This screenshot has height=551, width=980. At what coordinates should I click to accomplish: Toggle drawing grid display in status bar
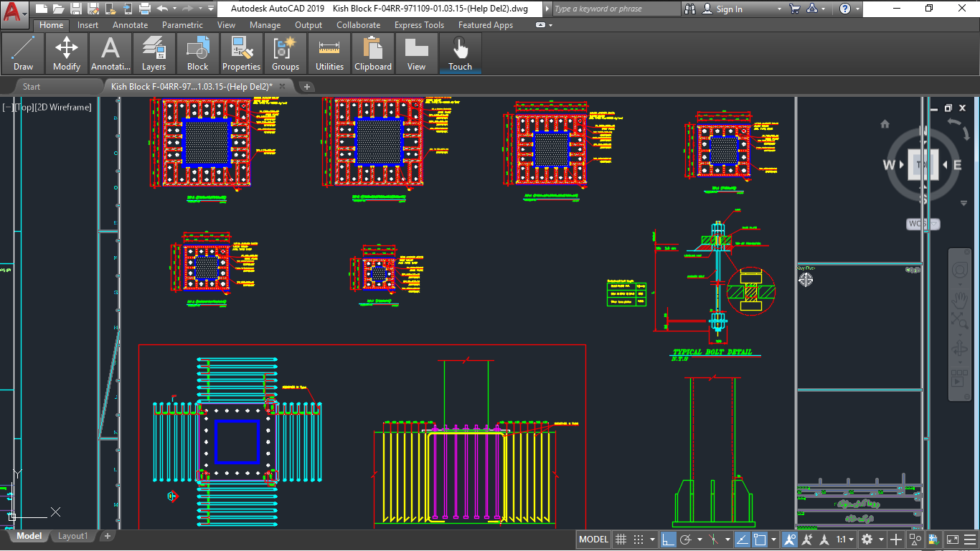(x=621, y=540)
